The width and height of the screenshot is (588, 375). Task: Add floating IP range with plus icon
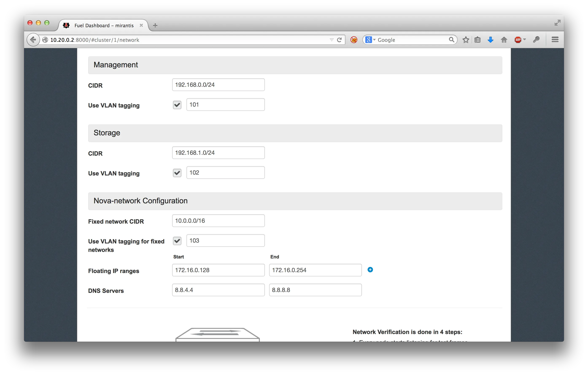[370, 270]
